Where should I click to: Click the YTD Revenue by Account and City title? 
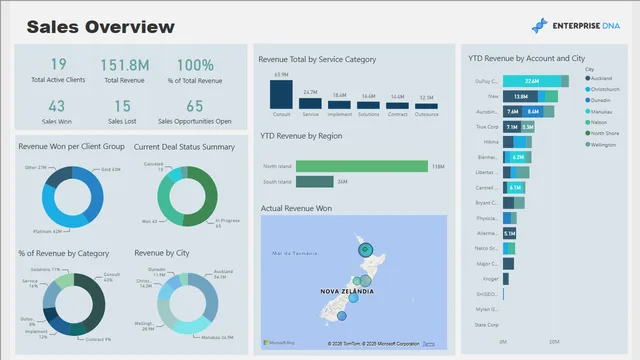[x=527, y=58]
